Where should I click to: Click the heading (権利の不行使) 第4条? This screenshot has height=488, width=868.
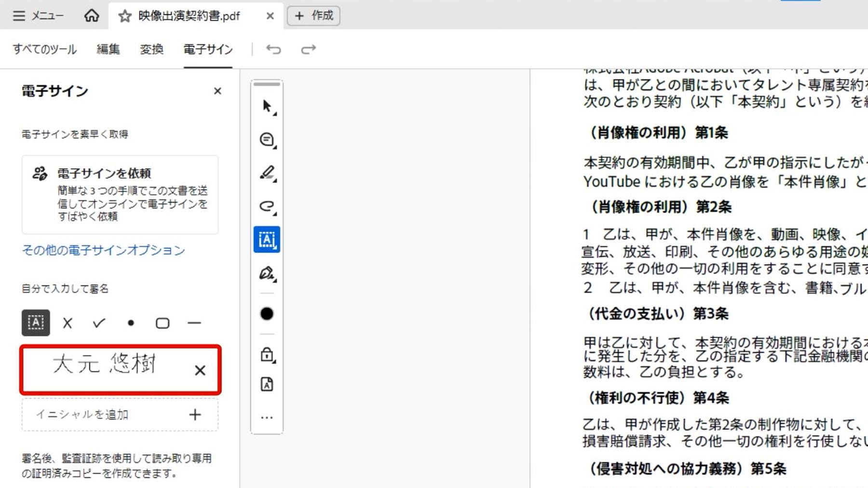pyautogui.click(x=658, y=398)
